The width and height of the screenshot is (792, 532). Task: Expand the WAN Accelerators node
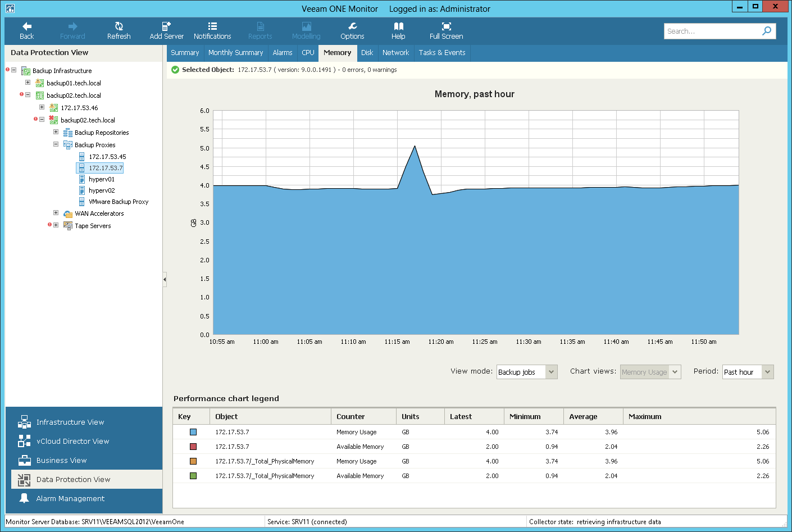pos(56,213)
